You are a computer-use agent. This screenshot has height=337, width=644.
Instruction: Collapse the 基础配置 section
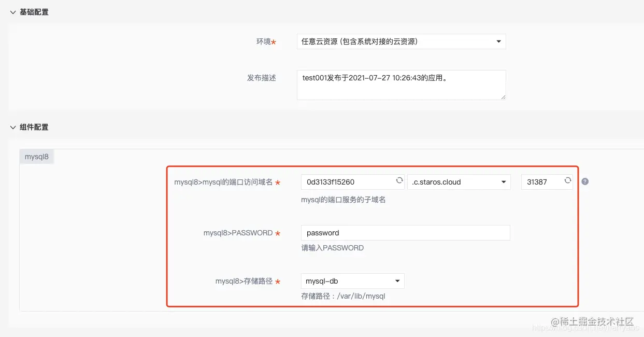(12, 12)
